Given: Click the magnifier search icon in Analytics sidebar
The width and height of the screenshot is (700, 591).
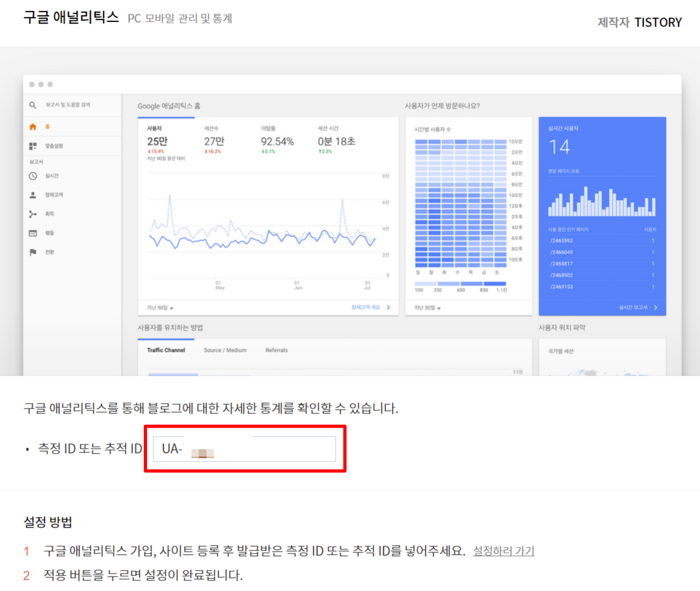Looking at the screenshot, I should coord(33,105).
